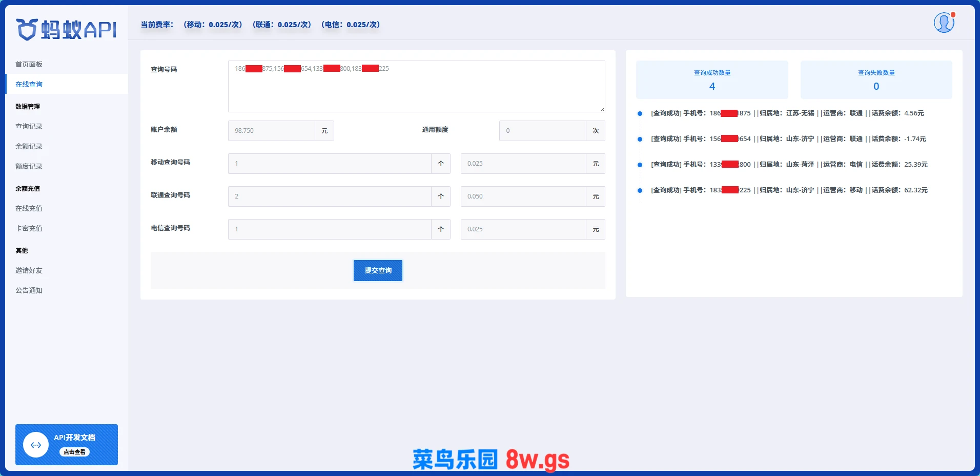This screenshot has height=476, width=980.
Task: Open 邀请好友 page
Action: 29,270
